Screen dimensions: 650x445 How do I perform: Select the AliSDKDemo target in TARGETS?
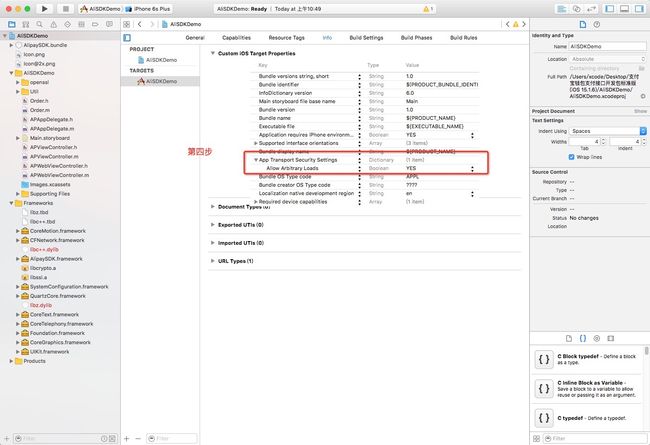click(157, 81)
